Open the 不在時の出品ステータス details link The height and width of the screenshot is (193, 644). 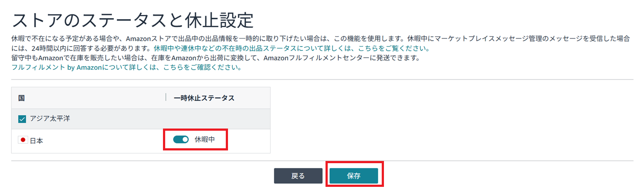point(291,48)
